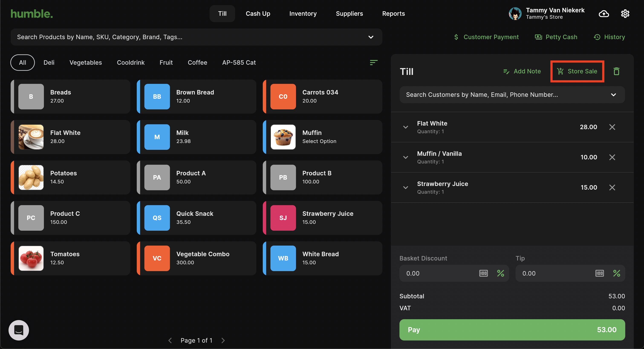Image resolution: width=644 pixels, height=349 pixels.
Task: Expand Muffin / Vanilla basket line
Action: [x=406, y=157]
